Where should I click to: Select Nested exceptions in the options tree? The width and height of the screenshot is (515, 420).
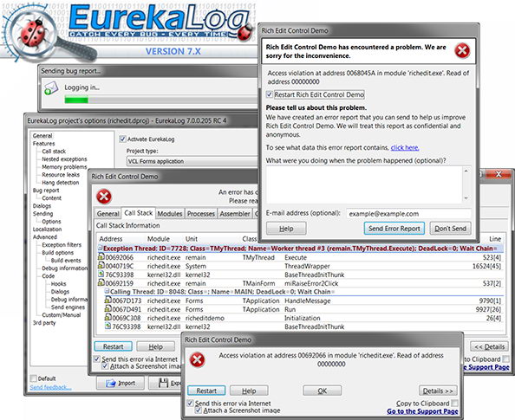[64, 159]
